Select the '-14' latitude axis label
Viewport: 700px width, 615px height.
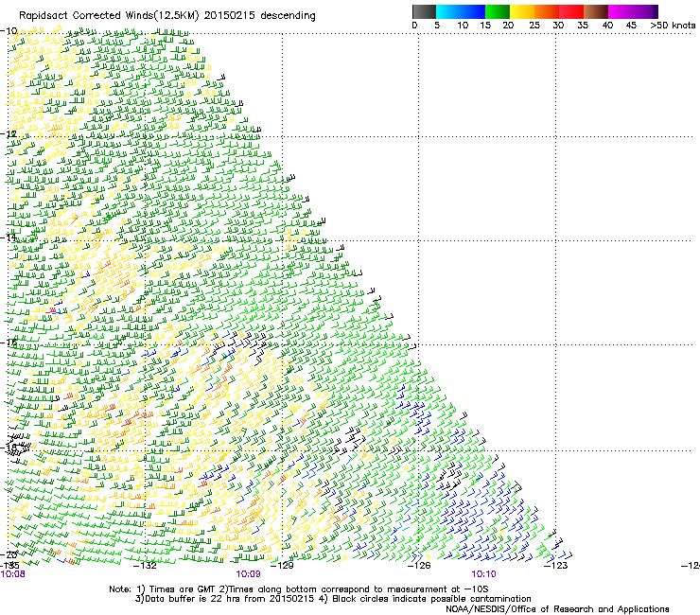[x=9, y=237]
